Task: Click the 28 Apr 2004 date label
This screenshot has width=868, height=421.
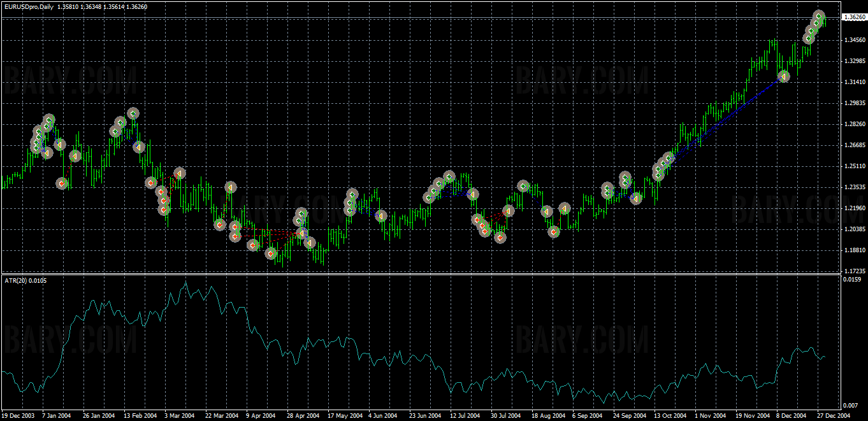Action: pos(302,415)
